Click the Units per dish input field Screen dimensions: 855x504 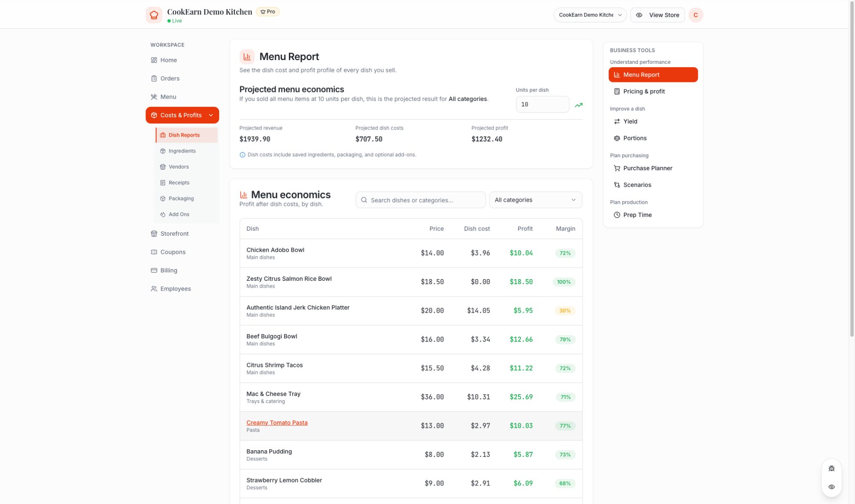coord(543,104)
